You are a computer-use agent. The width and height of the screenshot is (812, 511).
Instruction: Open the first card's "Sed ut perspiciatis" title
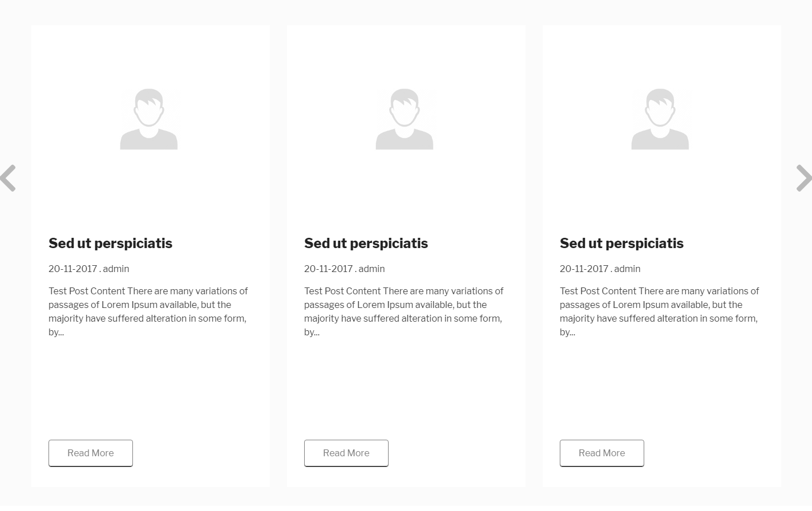click(110, 244)
